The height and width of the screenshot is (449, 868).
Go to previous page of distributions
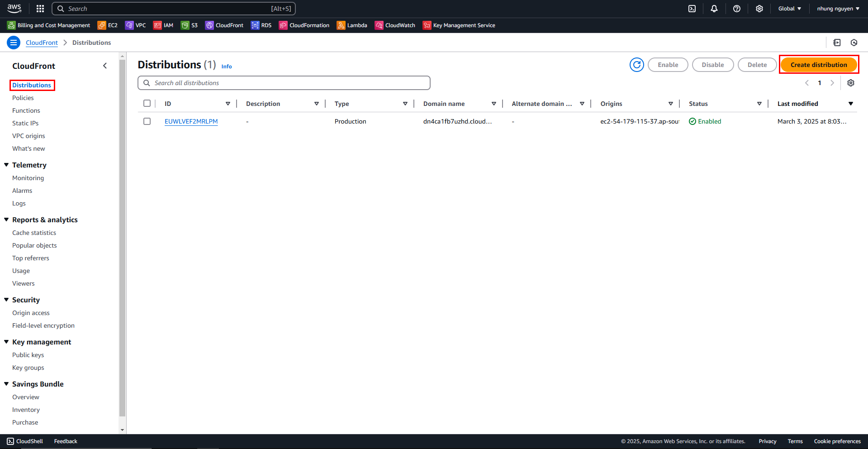point(807,83)
